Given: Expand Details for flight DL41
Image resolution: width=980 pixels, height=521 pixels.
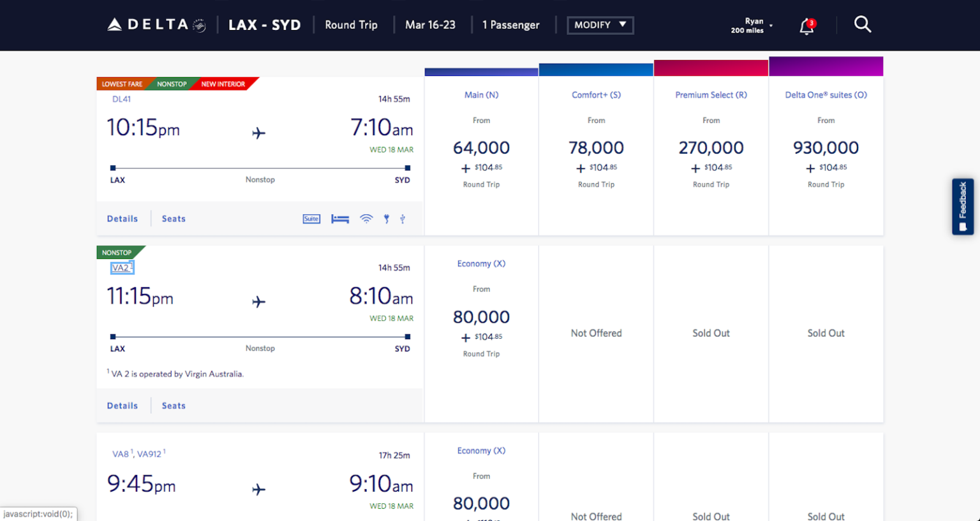Looking at the screenshot, I should (x=122, y=218).
